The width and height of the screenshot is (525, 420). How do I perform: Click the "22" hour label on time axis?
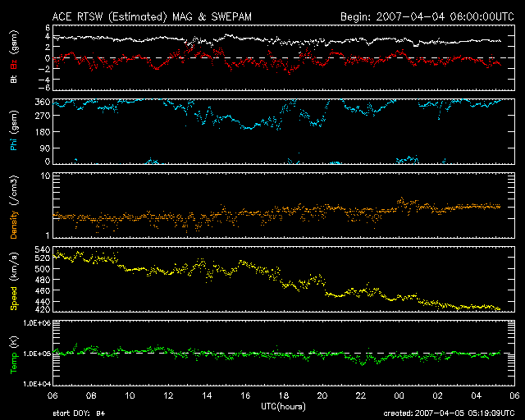361,396
